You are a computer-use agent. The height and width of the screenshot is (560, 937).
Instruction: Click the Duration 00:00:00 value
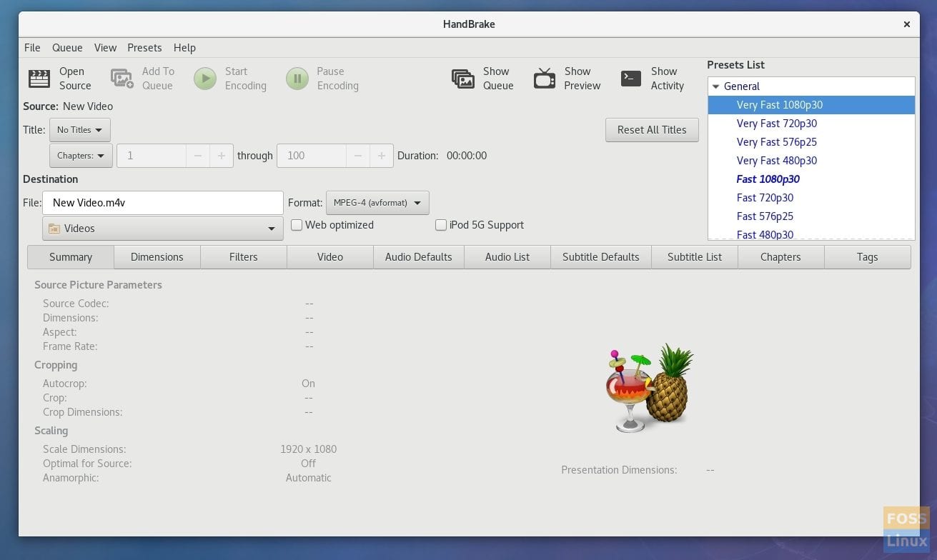[x=467, y=156]
